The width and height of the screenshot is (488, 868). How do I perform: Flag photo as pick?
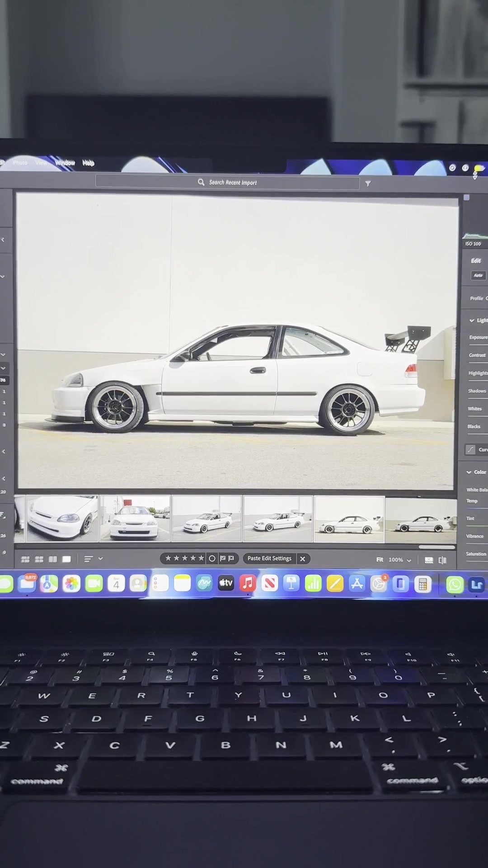pos(223,558)
